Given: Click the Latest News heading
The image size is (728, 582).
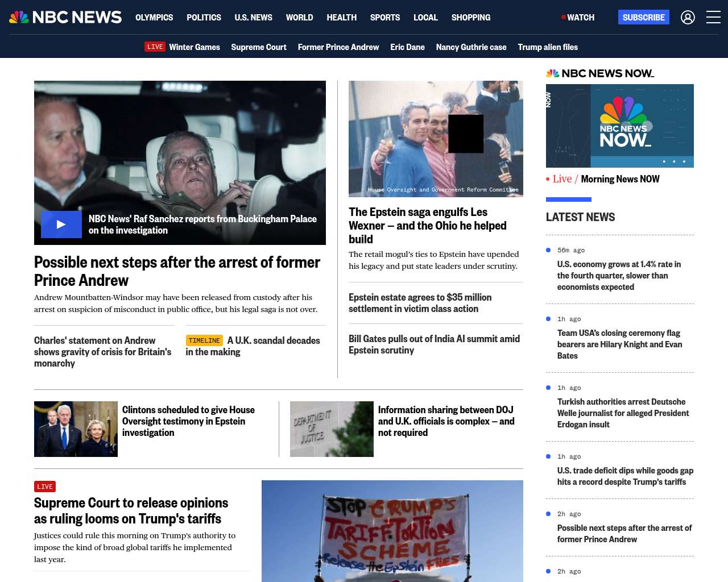Looking at the screenshot, I should 580,217.
